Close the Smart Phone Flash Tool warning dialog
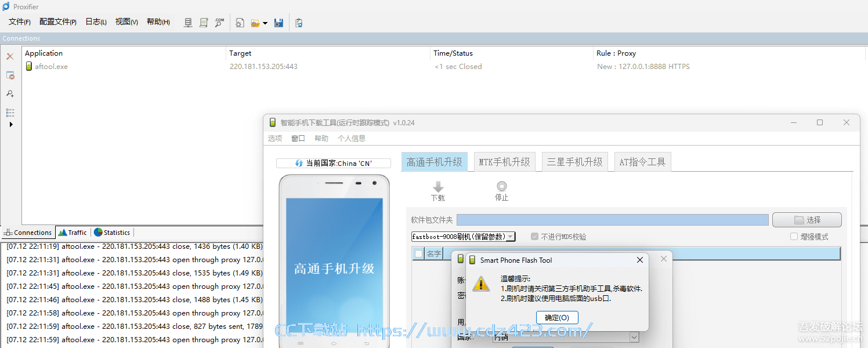The width and height of the screenshot is (868, 348). pos(640,260)
